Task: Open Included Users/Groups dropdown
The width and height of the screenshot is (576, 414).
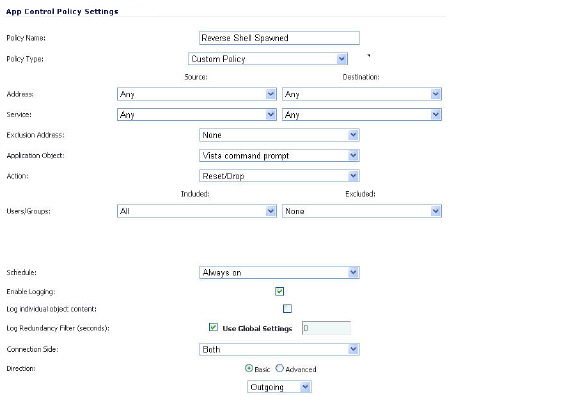Action: 197,211
